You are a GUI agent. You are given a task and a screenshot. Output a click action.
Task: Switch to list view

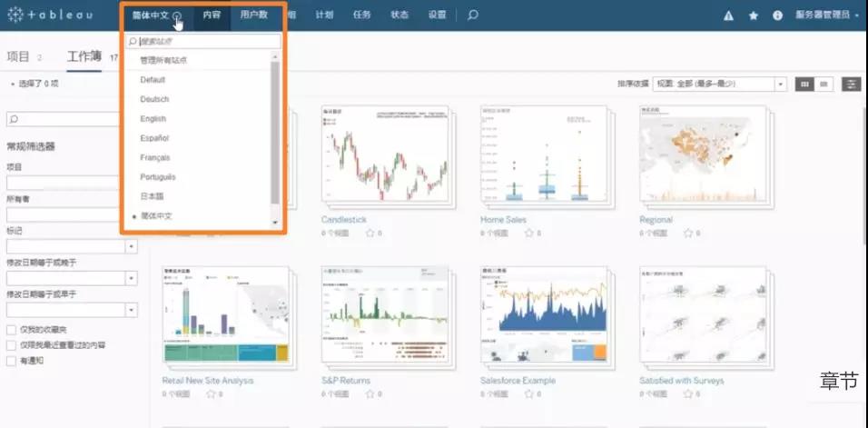click(x=824, y=84)
